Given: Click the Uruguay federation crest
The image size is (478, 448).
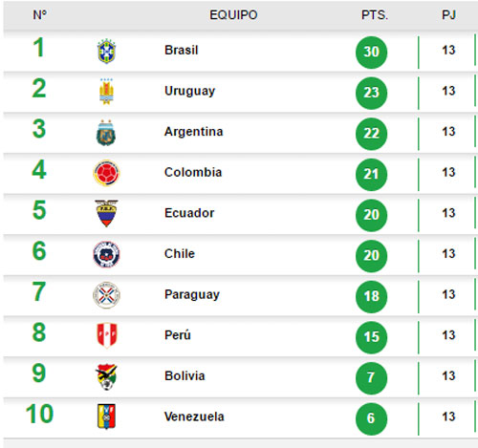Looking at the screenshot, I should pyautogui.click(x=106, y=92).
